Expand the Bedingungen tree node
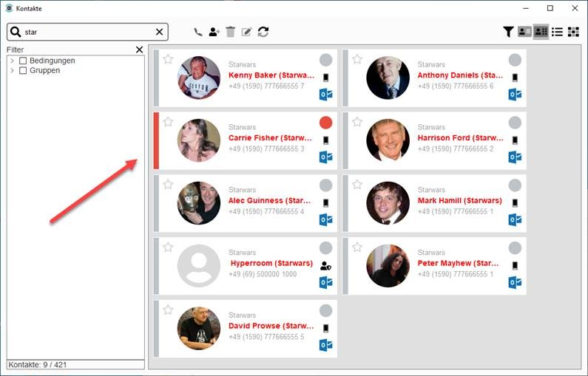588x376 pixels. point(13,61)
